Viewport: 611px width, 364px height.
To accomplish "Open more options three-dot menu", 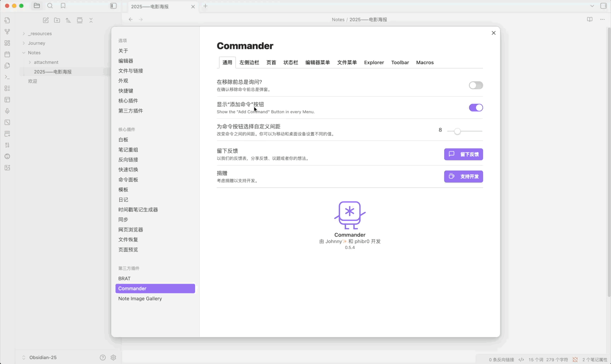I will tap(602, 19).
